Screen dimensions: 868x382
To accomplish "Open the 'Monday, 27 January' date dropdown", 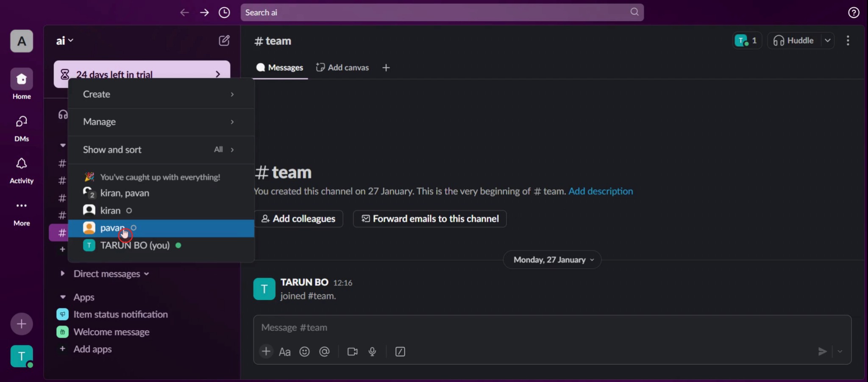I will tap(551, 260).
